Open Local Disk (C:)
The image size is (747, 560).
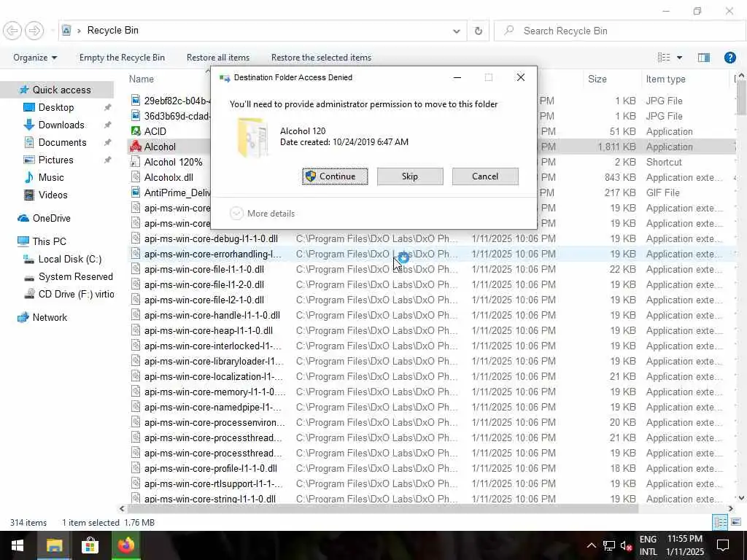tap(69, 259)
